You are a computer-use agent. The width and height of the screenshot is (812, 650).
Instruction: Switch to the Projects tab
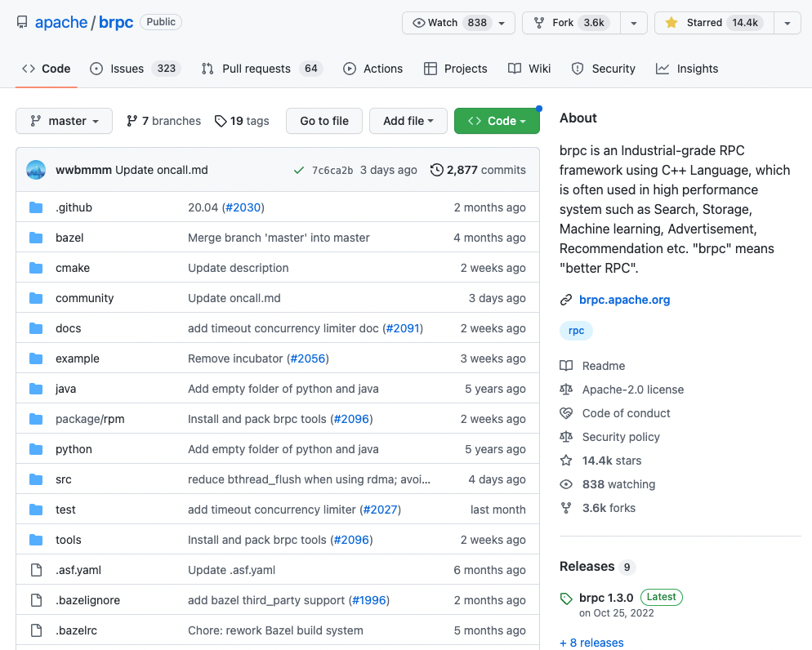[x=455, y=69]
